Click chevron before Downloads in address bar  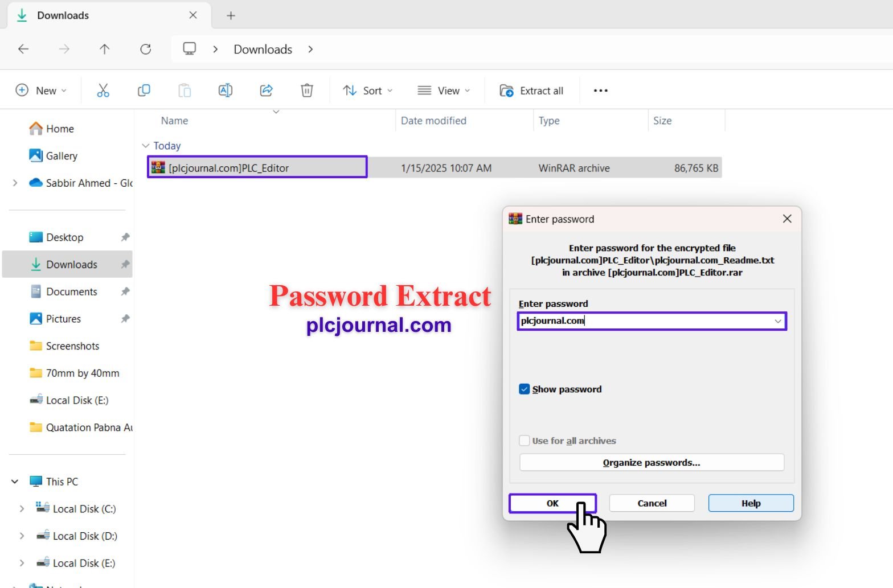tap(215, 49)
